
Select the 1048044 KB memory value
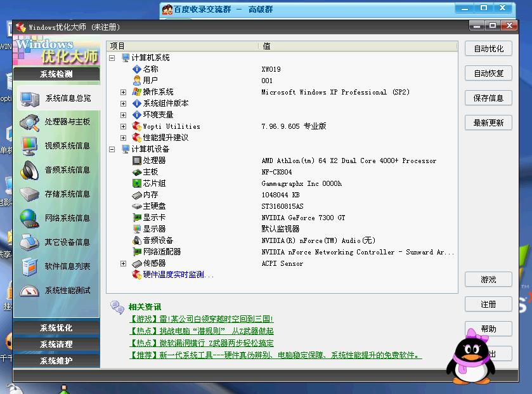click(x=280, y=195)
